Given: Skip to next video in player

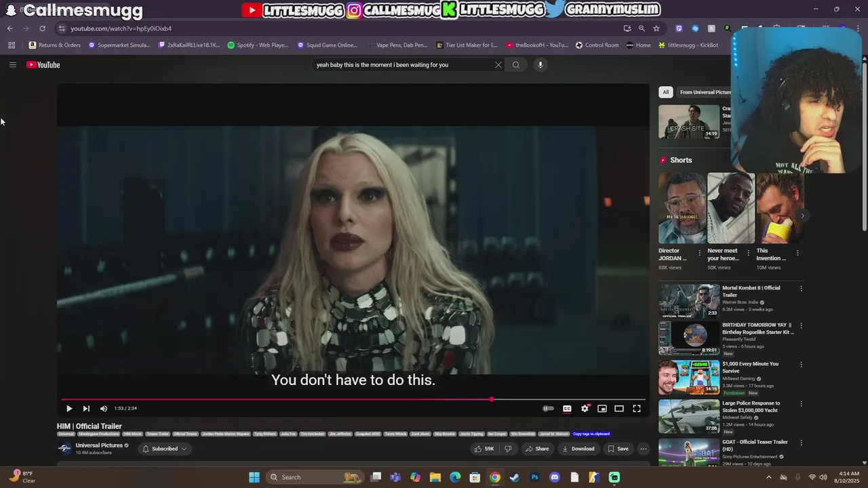Looking at the screenshot, I should point(86,409).
